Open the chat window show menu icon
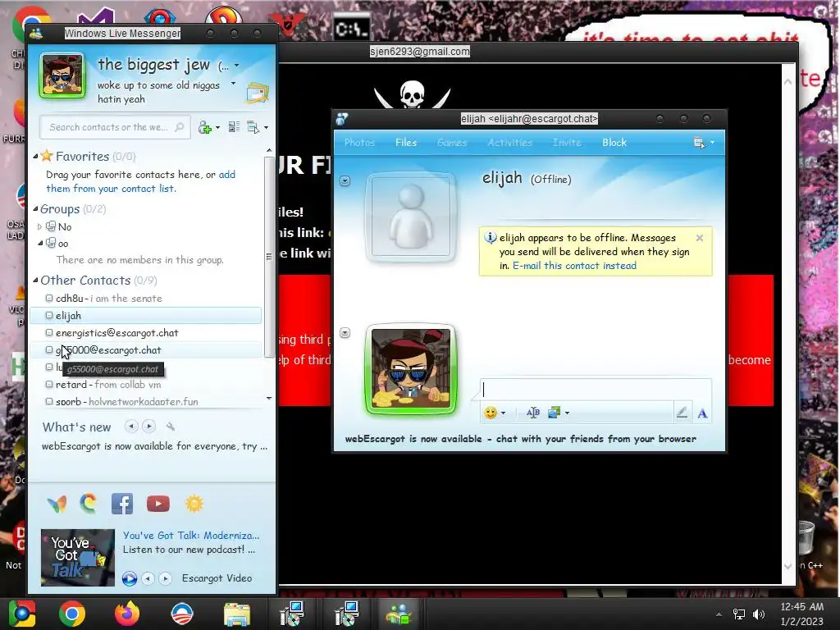 click(699, 143)
